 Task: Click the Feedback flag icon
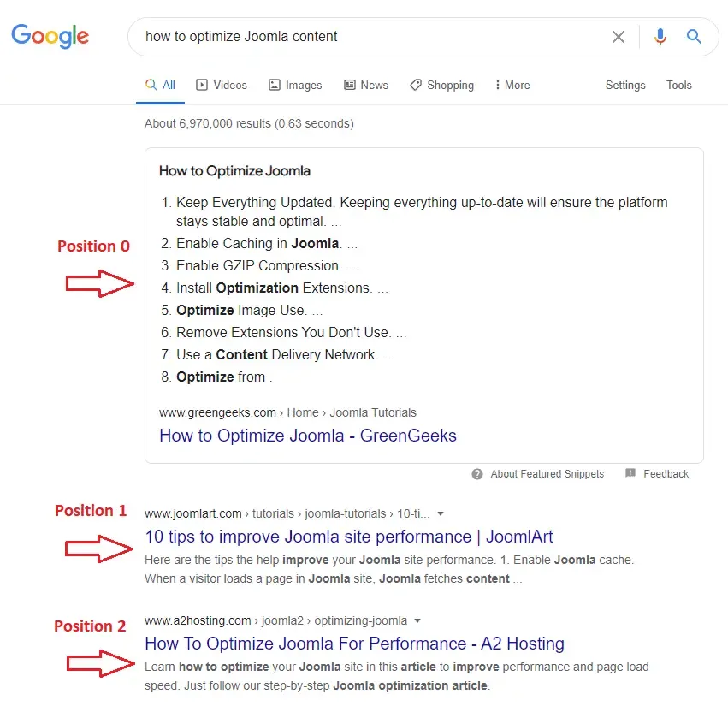coord(630,473)
